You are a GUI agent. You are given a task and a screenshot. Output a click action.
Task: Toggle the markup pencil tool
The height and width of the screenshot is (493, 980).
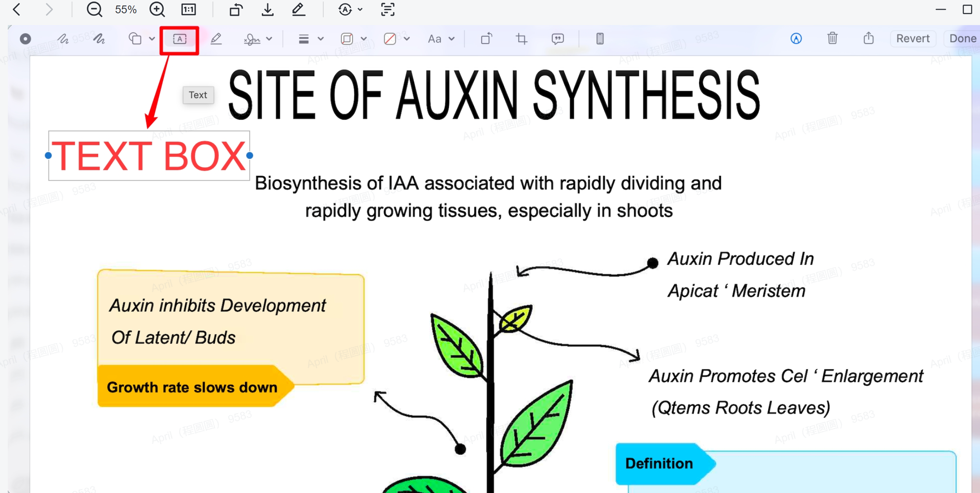point(299,9)
